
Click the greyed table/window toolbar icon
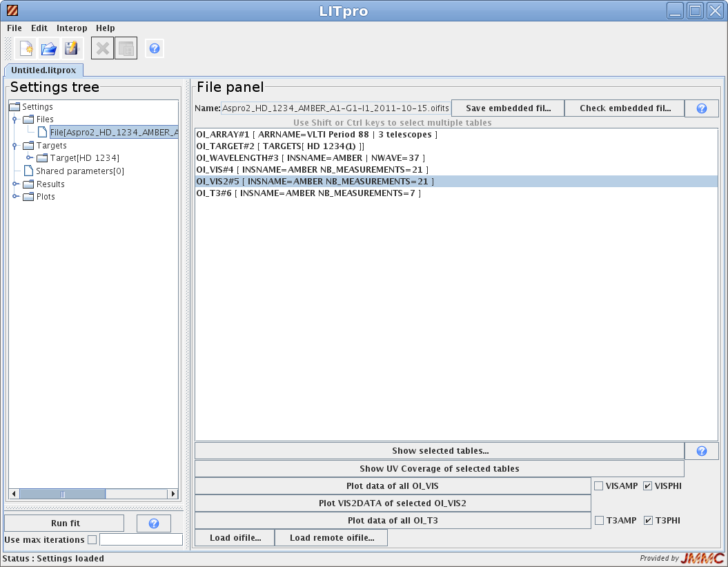[126, 48]
